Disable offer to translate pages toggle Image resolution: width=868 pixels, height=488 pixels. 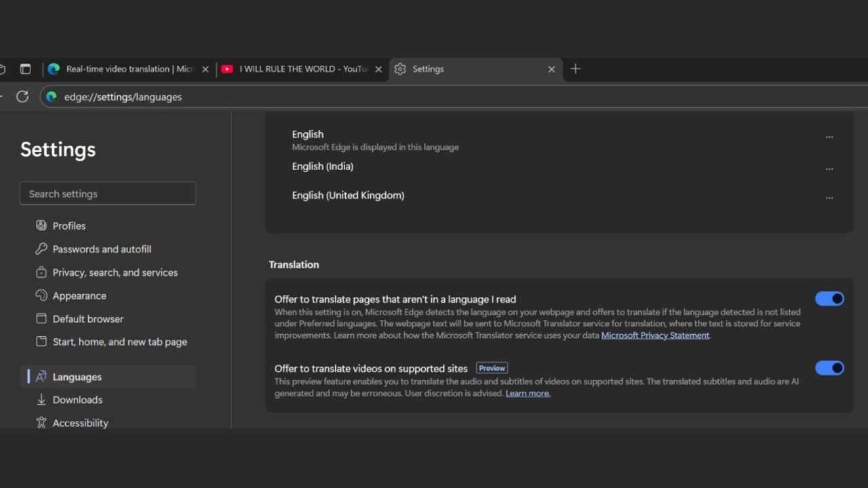tap(829, 299)
